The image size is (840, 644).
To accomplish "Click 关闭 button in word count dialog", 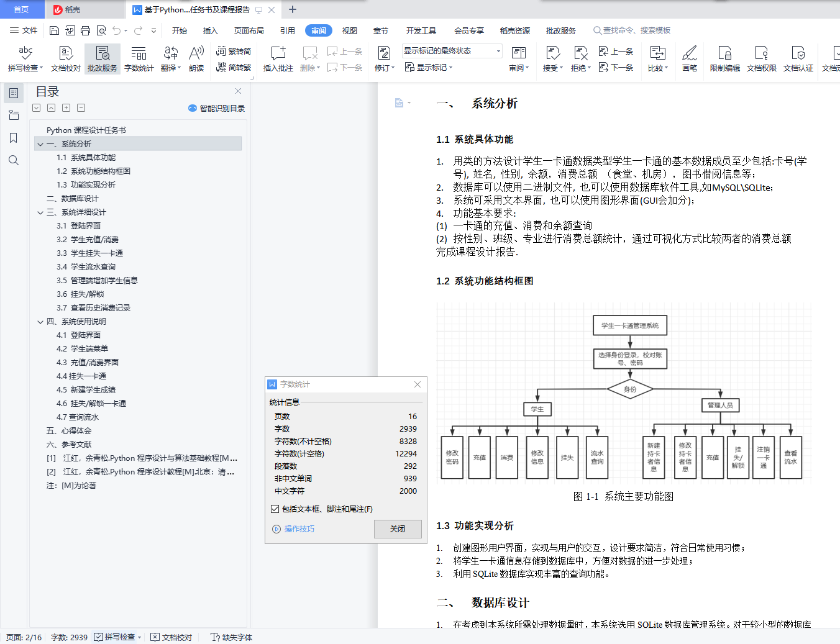I will 398,529.
